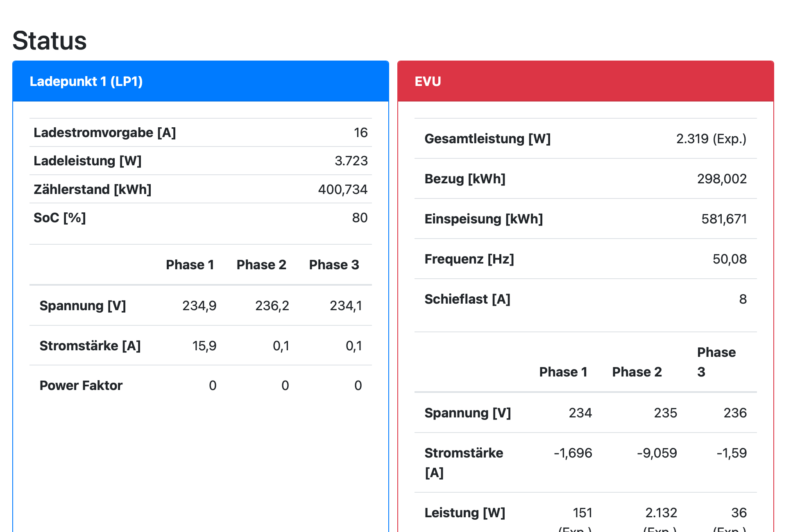
Task: Click the EVU Stromstärke value -9,059
Action: 657,453
